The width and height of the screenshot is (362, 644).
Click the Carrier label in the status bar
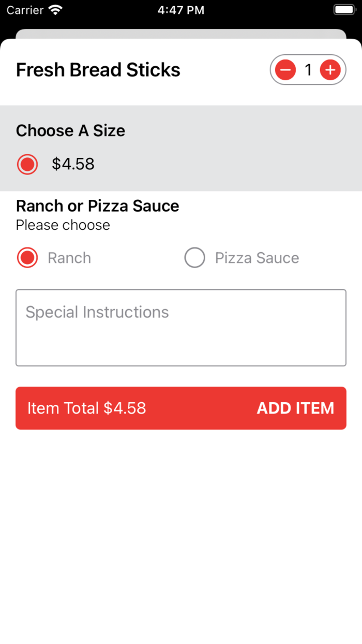[x=24, y=9]
